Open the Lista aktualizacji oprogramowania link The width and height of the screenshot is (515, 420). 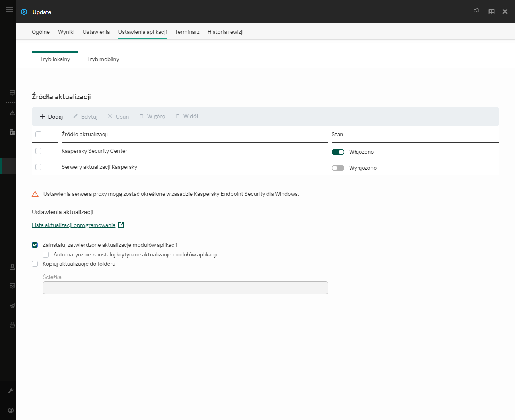pyautogui.click(x=74, y=225)
